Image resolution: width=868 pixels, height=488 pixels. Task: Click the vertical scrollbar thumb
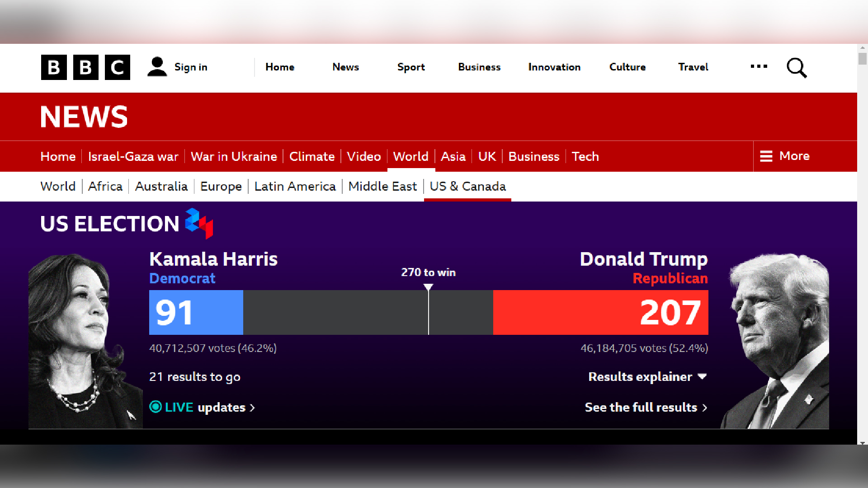(863, 59)
